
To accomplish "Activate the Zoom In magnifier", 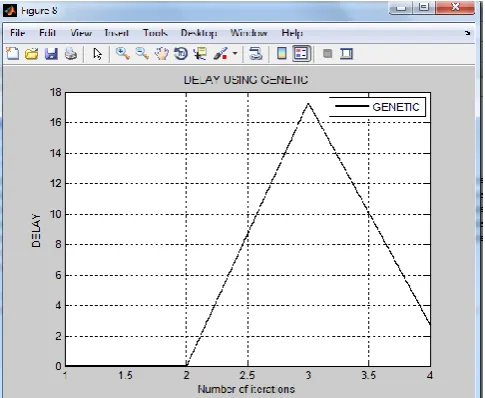I will point(123,53).
